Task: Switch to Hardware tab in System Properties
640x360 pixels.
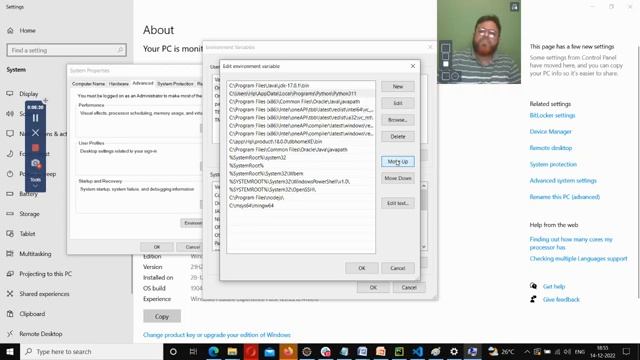Action: coord(119,84)
